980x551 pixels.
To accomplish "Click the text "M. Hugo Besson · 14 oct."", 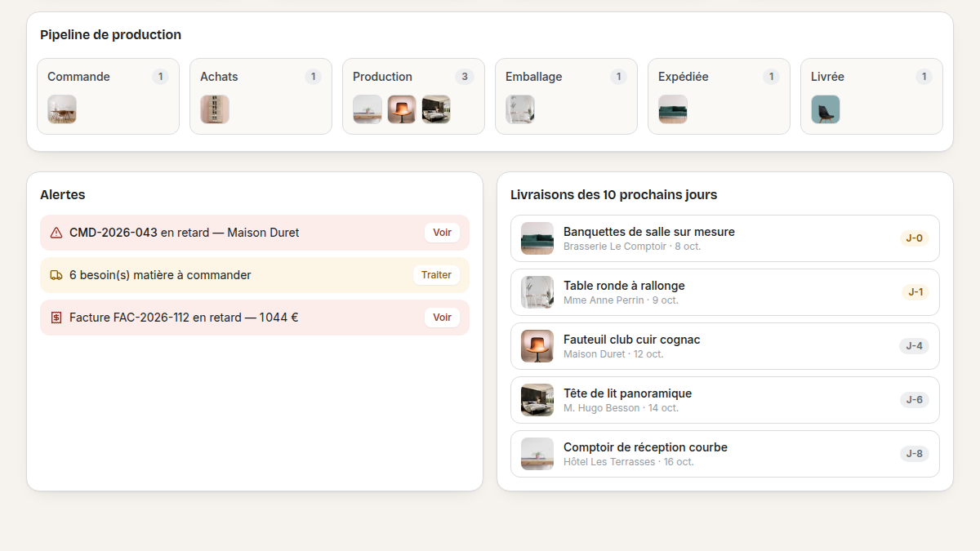I will point(621,408).
